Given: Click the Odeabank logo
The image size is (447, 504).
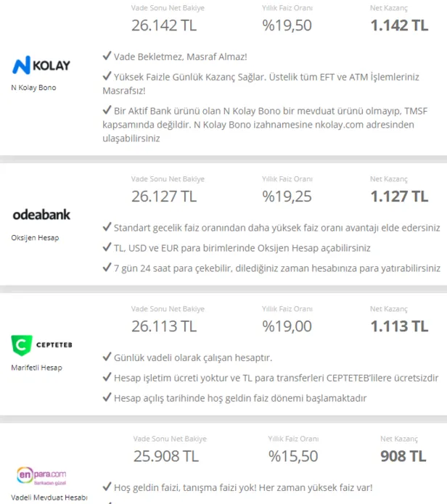Looking at the screenshot, I should 41,215.
